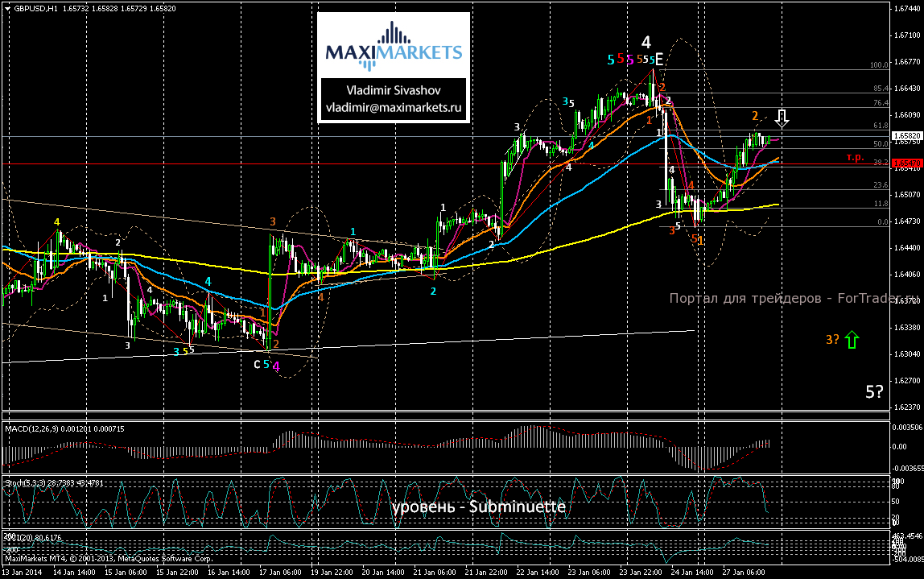Click the 100.0 Fibonacci level label
This screenshot has height=579, width=924.
878,66
